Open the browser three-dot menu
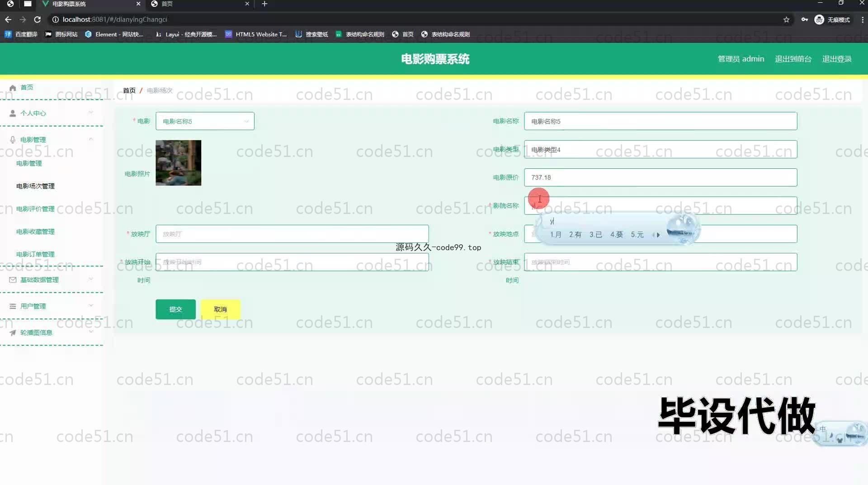 pos(862,19)
